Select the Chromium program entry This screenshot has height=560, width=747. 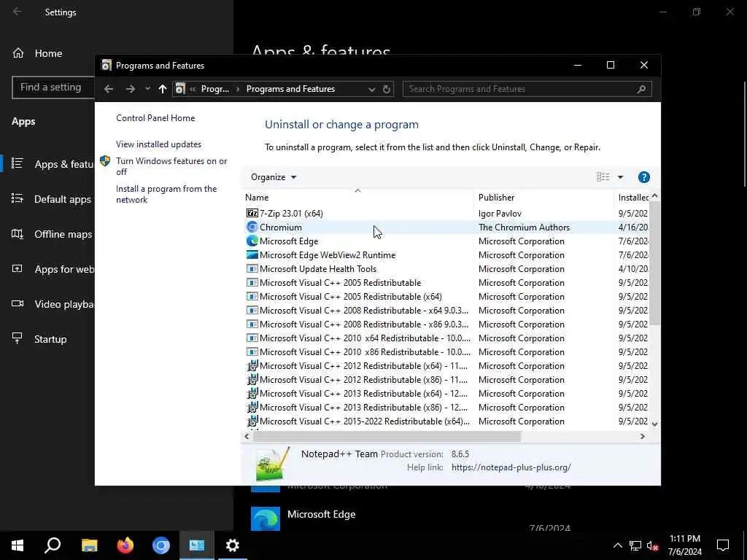[x=281, y=227]
